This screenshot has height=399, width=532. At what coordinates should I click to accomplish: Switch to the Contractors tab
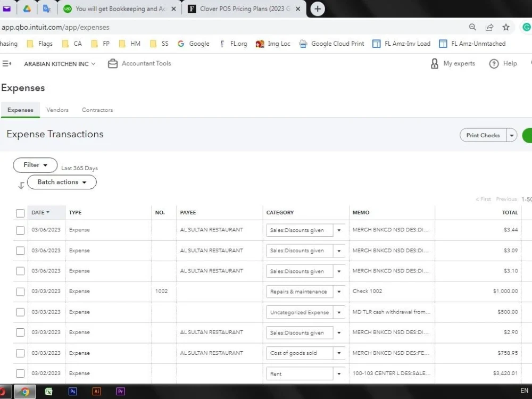(97, 110)
